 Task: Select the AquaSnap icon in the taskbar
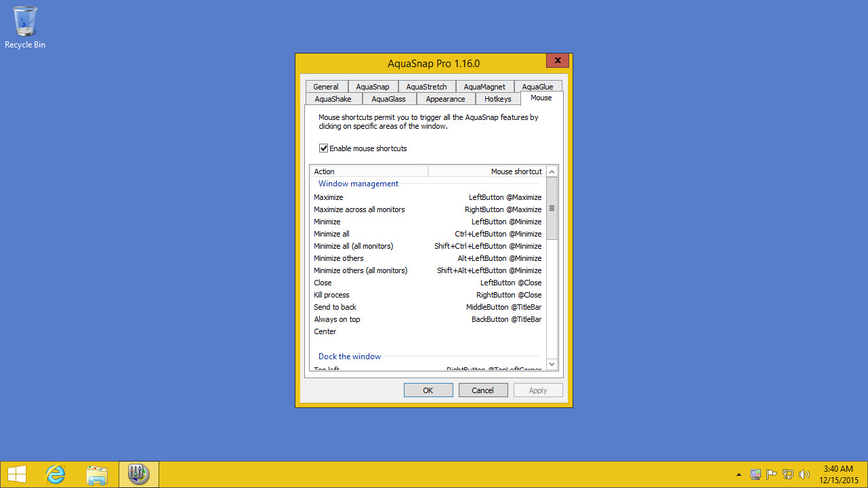point(138,474)
